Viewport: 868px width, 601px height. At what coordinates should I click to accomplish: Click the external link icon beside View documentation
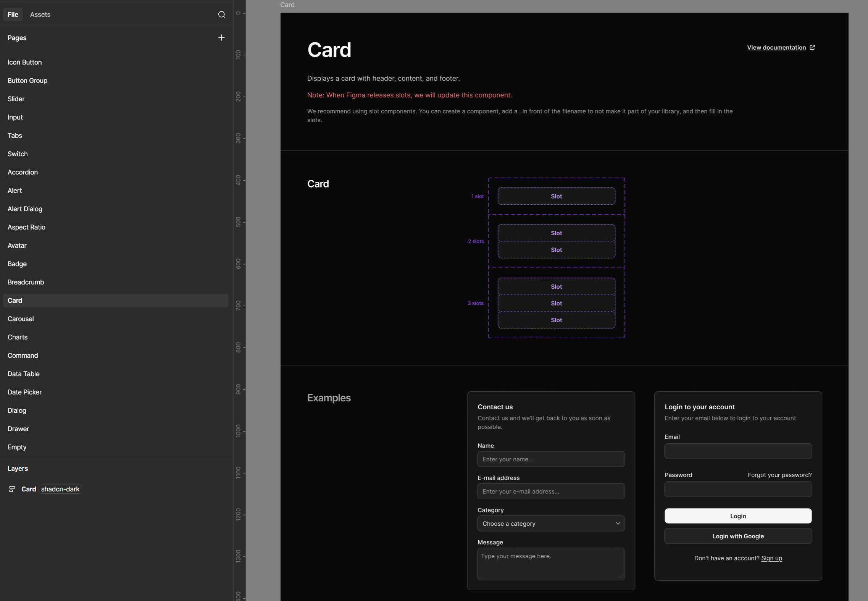coord(812,47)
